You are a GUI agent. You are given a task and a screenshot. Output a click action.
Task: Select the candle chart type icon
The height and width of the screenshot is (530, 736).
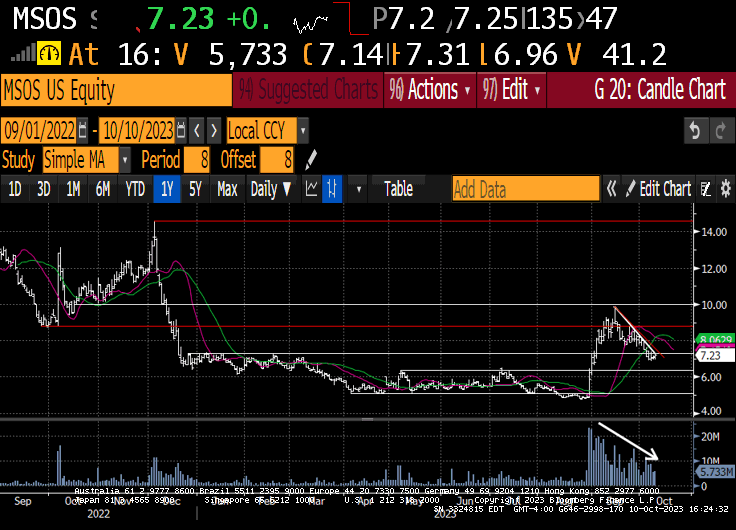click(332, 189)
